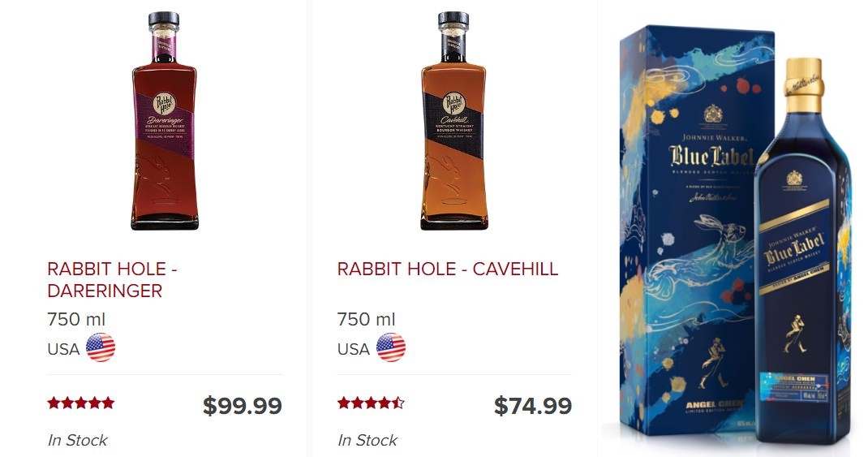Click the USA country label under Dareringer

click(x=63, y=350)
